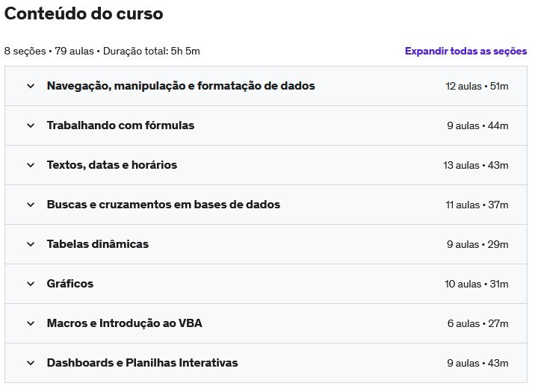535x392 pixels.
Task: Click chevron next to Tabelas dinâmicas
Action: (x=31, y=244)
